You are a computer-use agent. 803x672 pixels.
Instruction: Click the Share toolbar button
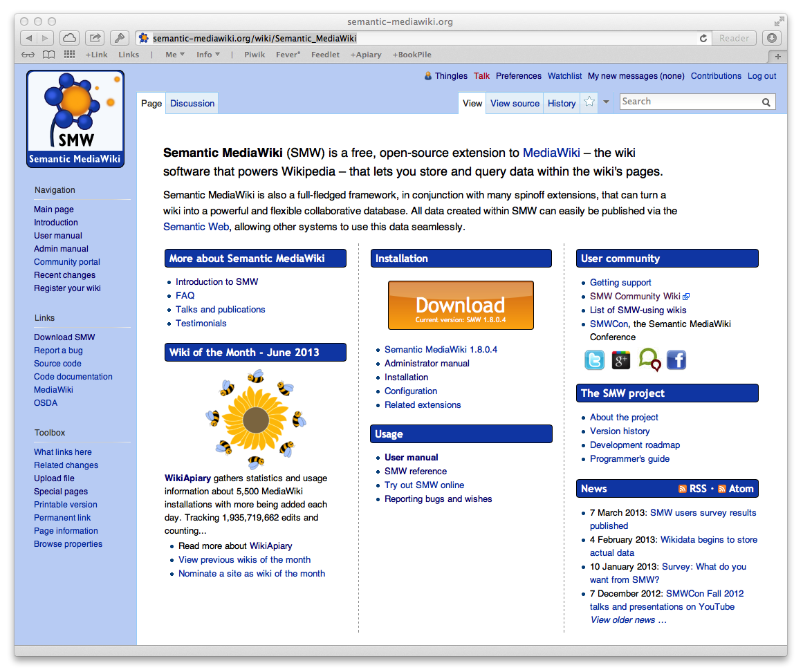click(95, 38)
